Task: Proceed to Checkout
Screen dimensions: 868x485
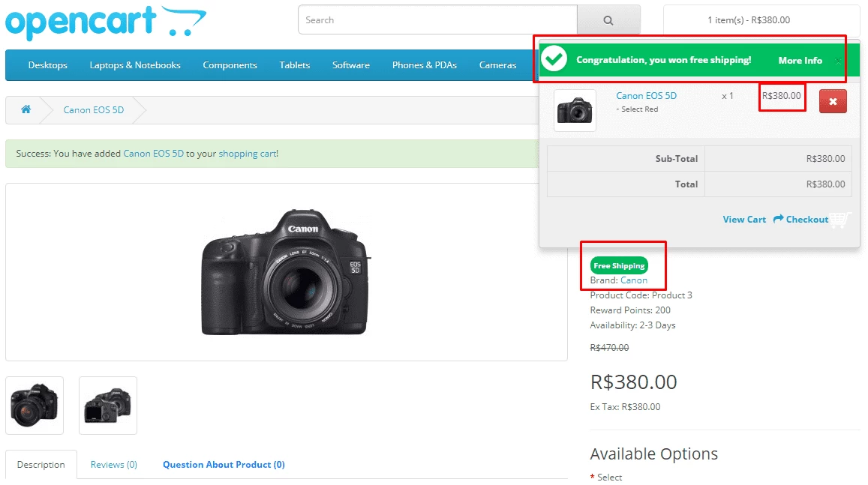Action: point(801,220)
